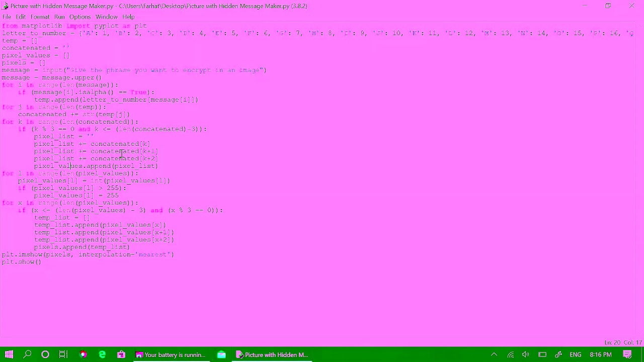The height and width of the screenshot is (362, 644).
Task: Open the Mail app taskbar icon
Action: click(x=221, y=354)
